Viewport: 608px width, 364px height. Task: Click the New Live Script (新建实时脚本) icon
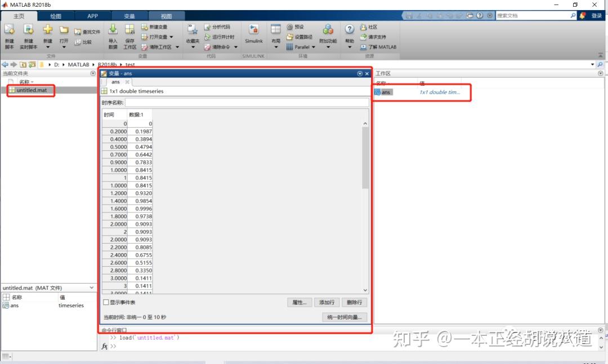pyautogui.click(x=28, y=29)
